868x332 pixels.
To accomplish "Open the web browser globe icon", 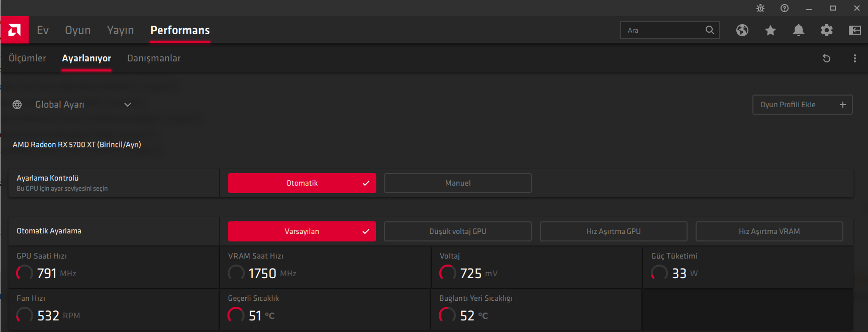I will [x=742, y=30].
